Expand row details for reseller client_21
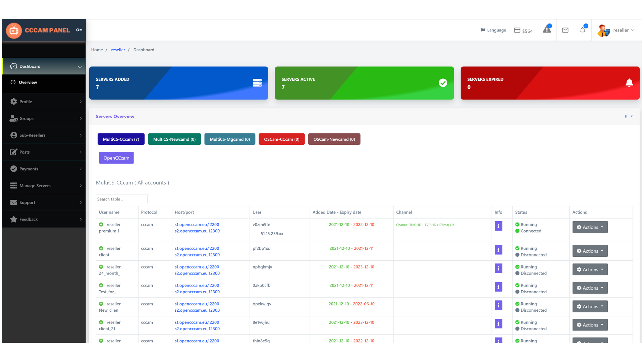 tap(101, 322)
